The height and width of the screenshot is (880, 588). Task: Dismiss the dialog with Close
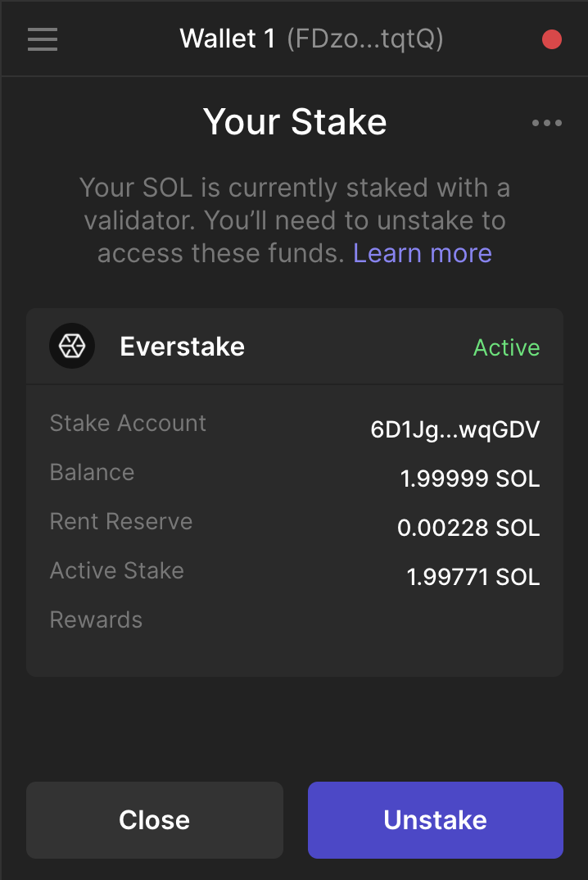154,819
